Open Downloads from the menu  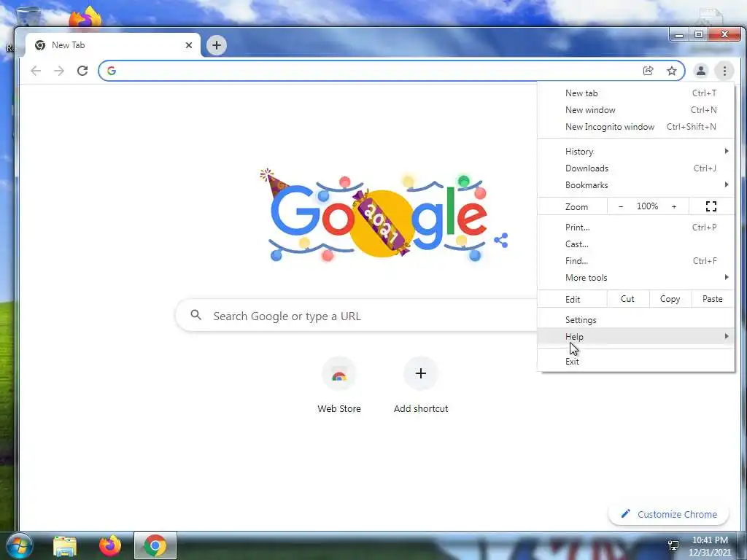pos(636,168)
